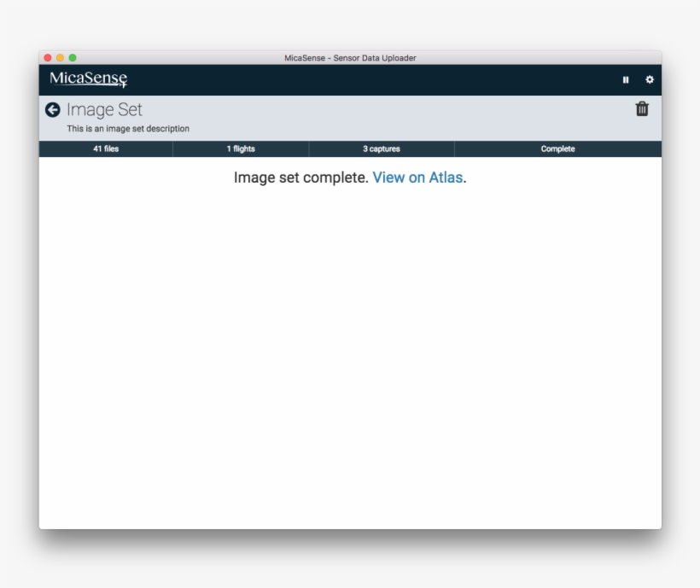Click the MicaSense logo
700x588 pixels.
point(88,79)
